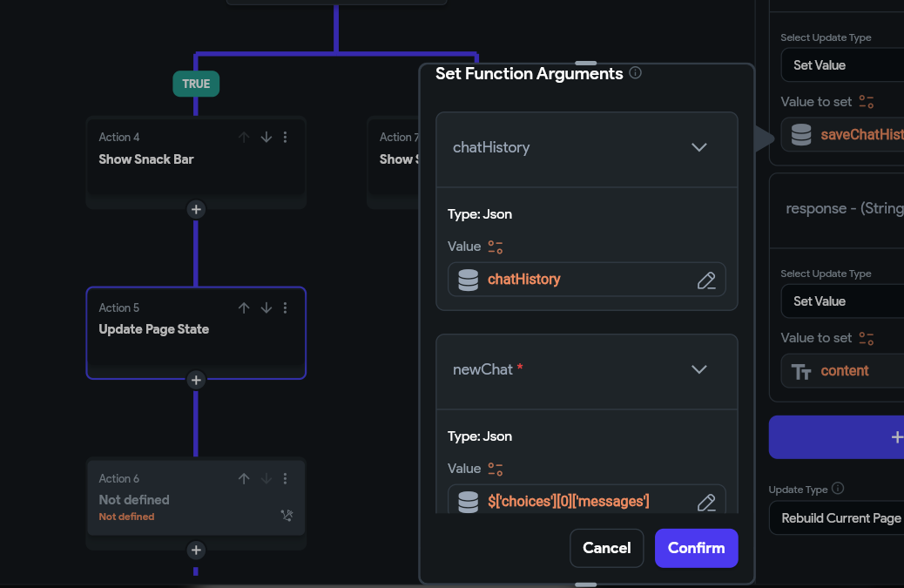Show Update Type info tooltip icon
This screenshot has width=904, height=588.
[x=839, y=489]
